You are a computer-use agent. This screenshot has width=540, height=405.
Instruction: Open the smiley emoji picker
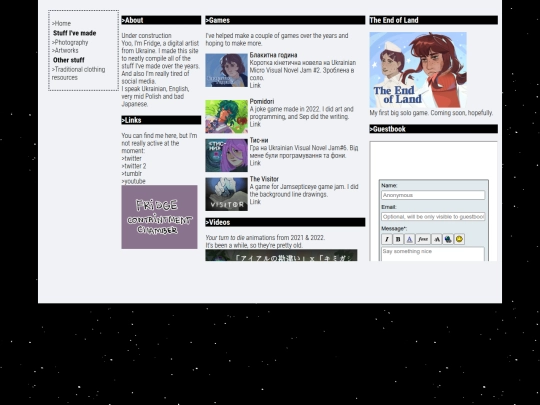pos(459,239)
